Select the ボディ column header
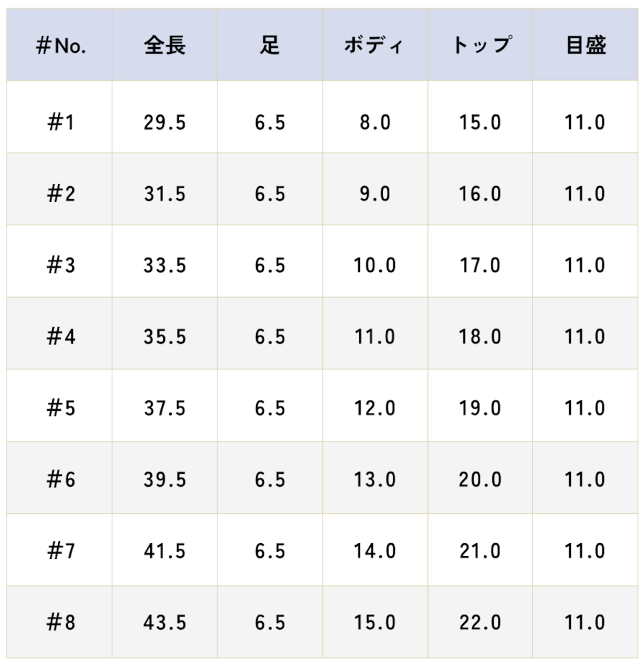The image size is (644, 667). [x=374, y=45]
